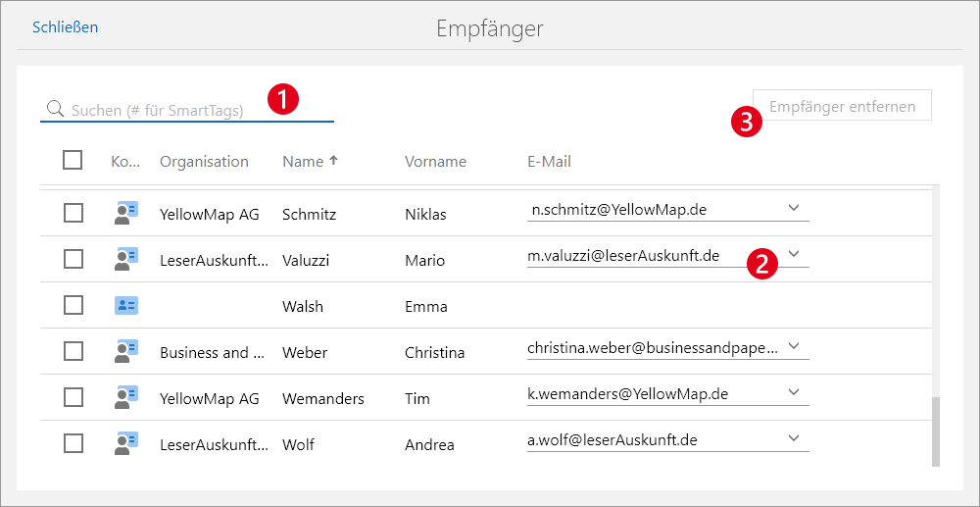
Task: Click contact icon for Mario Valuzzi
Action: coord(125,259)
